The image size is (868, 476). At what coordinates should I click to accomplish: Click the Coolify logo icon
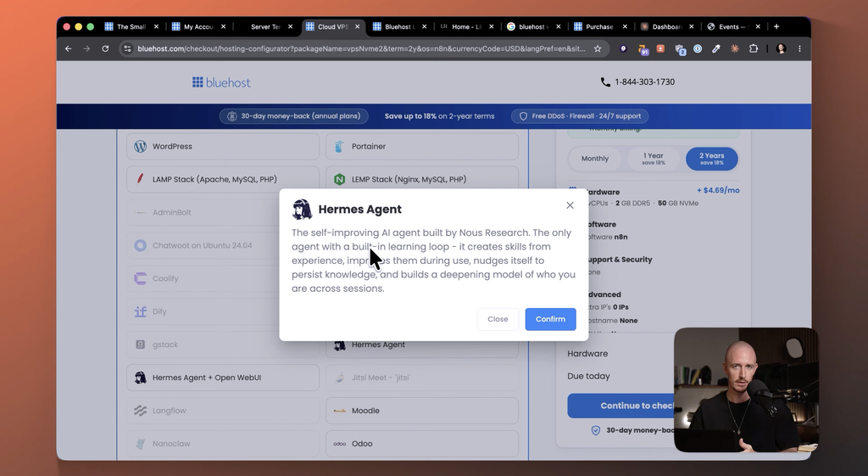(x=141, y=278)
